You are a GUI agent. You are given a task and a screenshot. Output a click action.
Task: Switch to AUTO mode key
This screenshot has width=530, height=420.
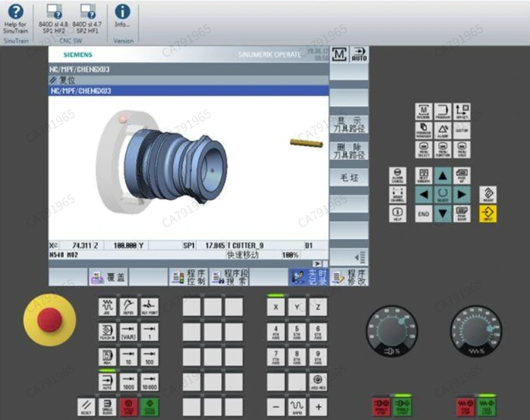107,382
